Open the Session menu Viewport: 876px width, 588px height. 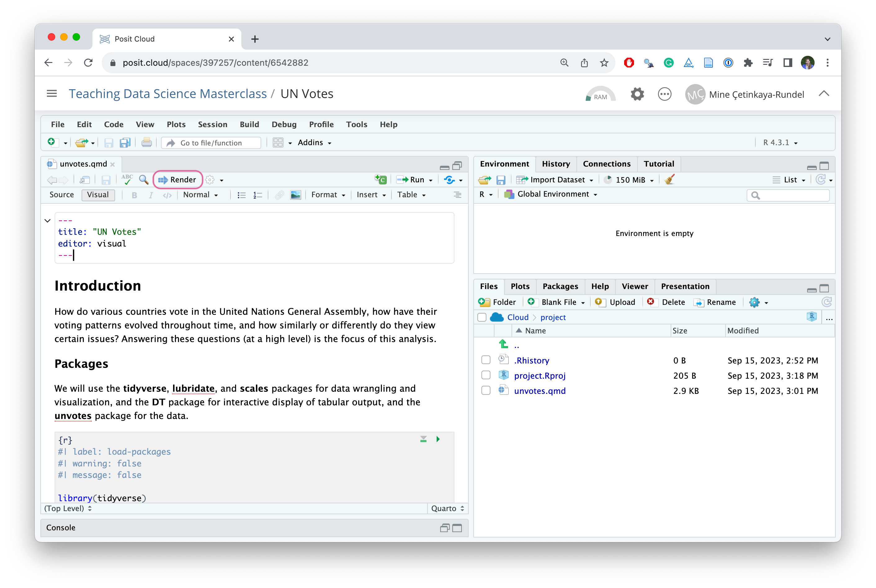click(x=212, y=124)
